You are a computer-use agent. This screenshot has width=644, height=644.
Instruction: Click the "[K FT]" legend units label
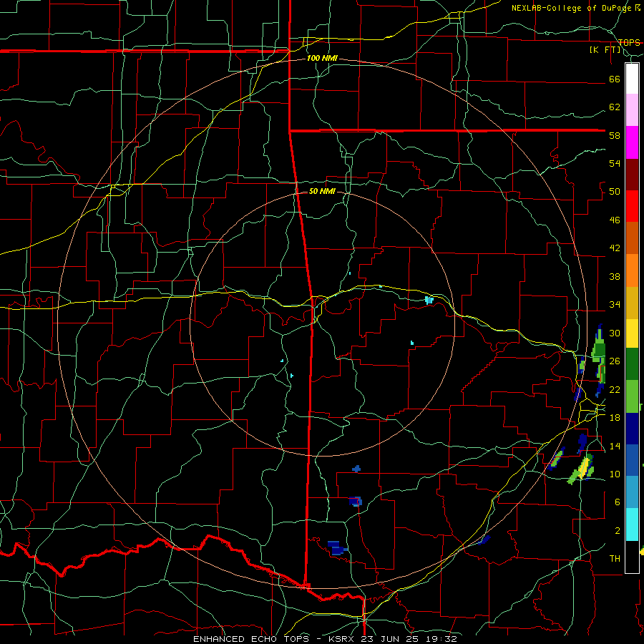[x=605, y=50]
